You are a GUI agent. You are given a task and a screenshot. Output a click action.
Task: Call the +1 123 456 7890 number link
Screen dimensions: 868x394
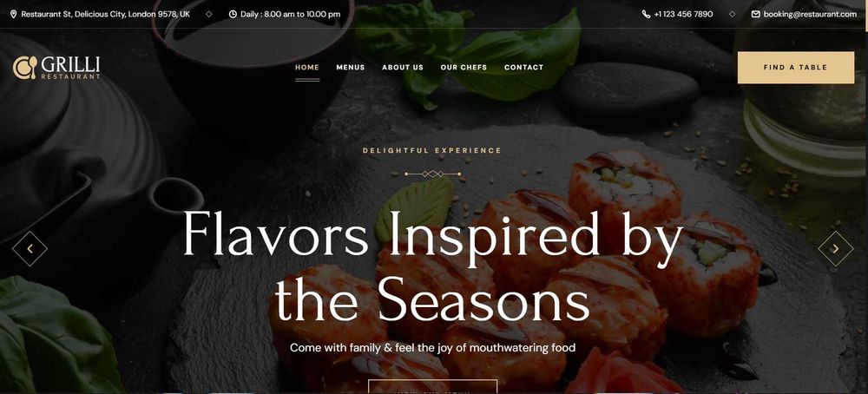click(683, 15)
